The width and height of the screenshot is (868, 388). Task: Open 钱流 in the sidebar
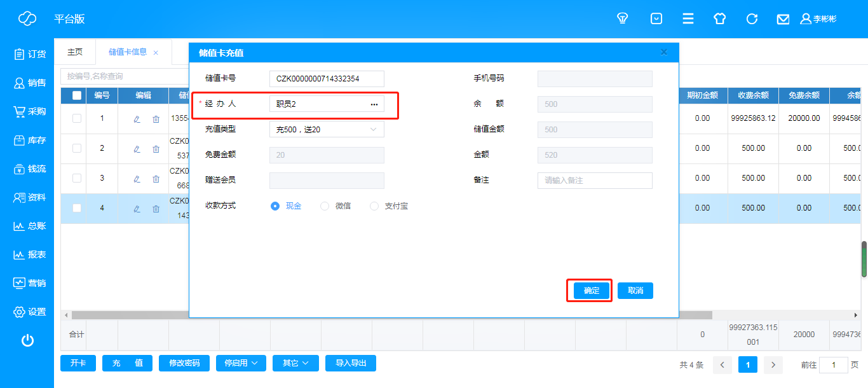(x=30, y=169)
